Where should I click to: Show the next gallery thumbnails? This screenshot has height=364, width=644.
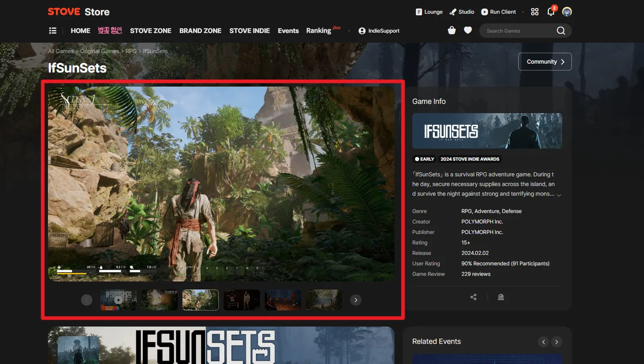pyautogui.click(x=356, y=300)
